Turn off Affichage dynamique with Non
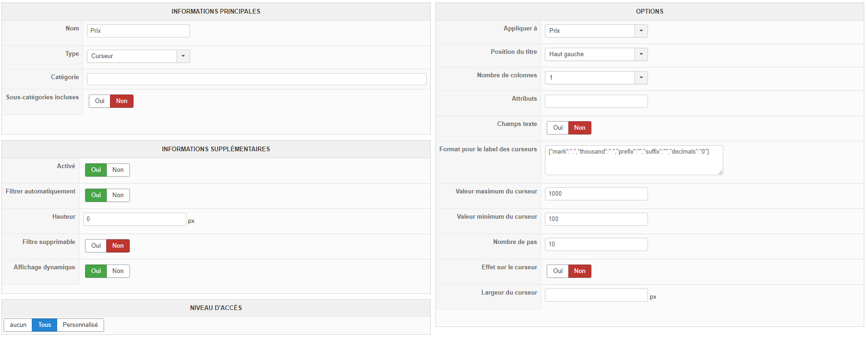868x340 pixels. tap(118, 271)
